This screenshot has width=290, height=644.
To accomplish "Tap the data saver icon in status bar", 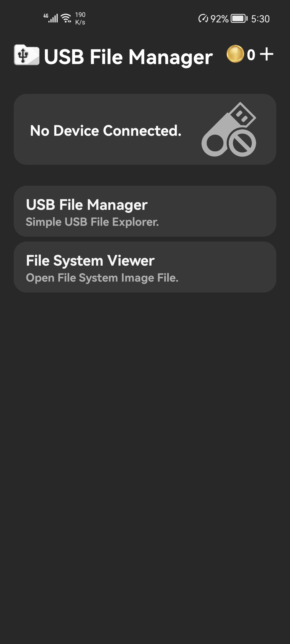I will (x=203, y=18).
